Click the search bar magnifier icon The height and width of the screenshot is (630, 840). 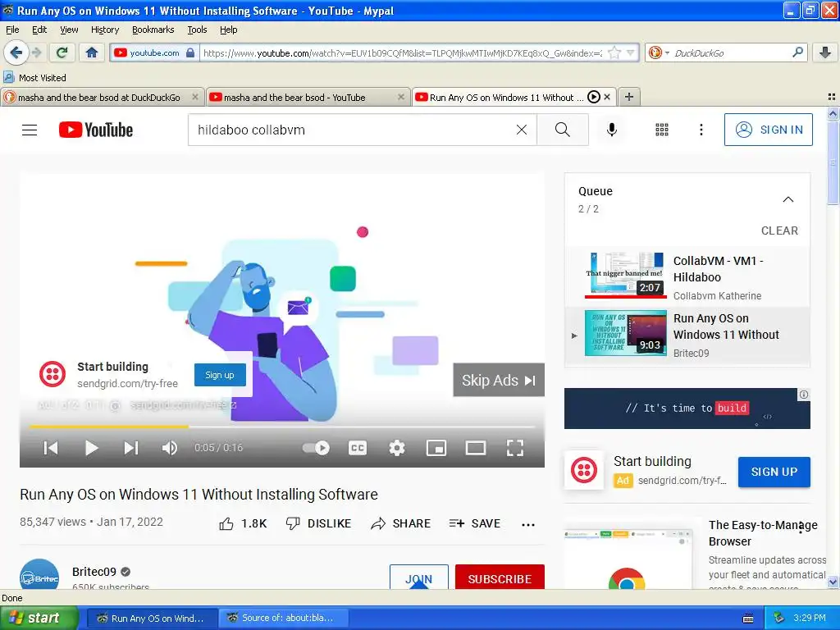[x=797, y=52]
